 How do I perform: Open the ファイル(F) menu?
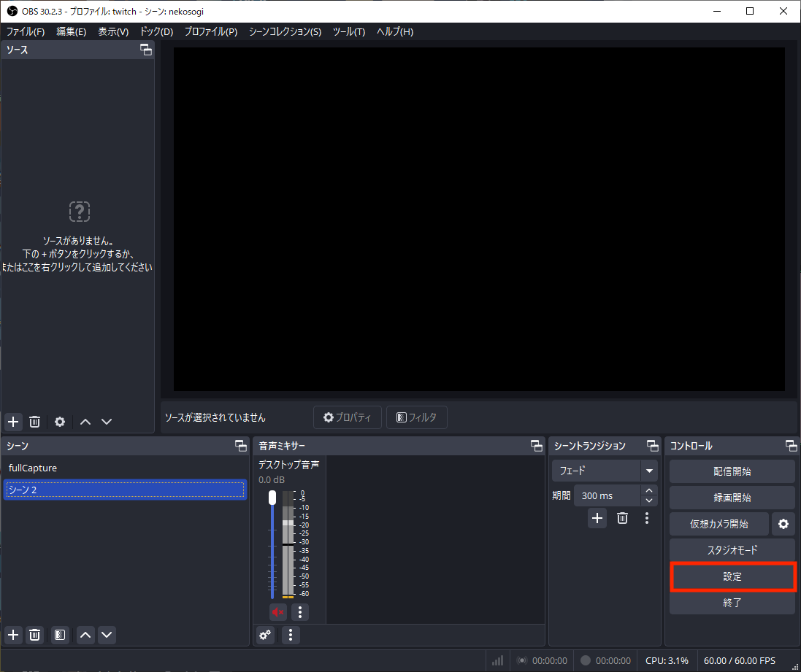26,31
